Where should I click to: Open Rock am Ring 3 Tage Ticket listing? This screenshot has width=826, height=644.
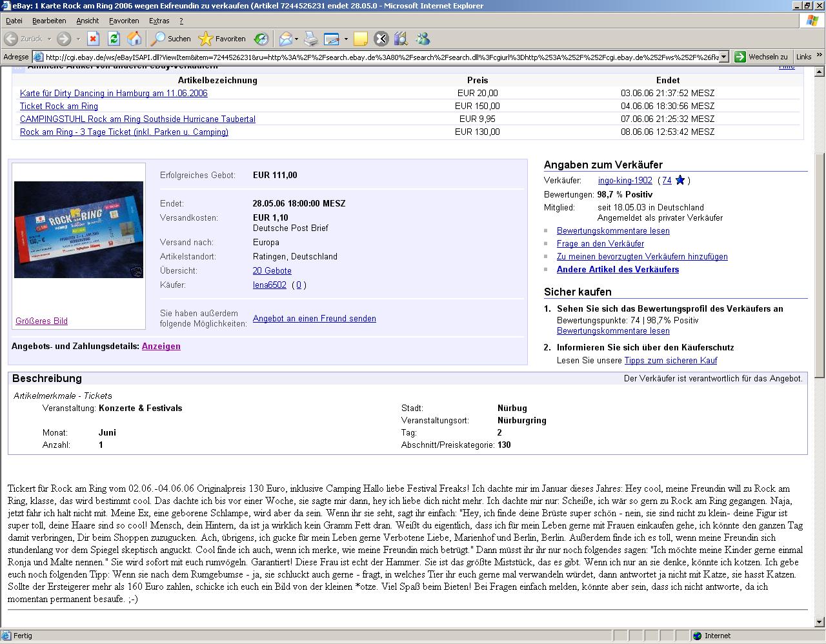point(124,132)
